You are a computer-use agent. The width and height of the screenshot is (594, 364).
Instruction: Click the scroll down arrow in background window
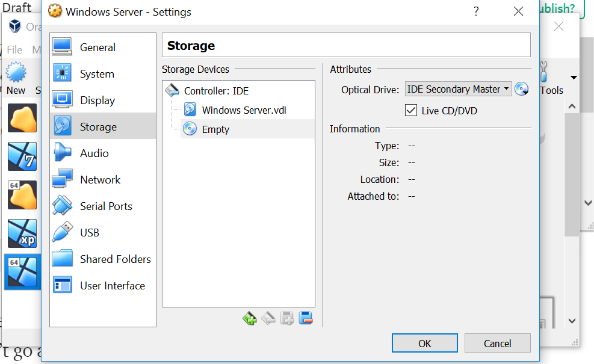click(x=572, y=321)
